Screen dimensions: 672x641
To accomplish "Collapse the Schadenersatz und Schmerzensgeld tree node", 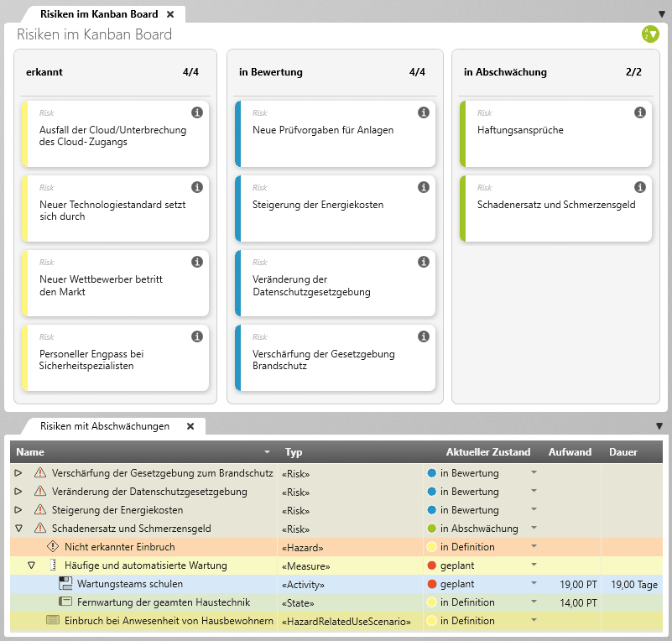I will [x=18, y=529].
